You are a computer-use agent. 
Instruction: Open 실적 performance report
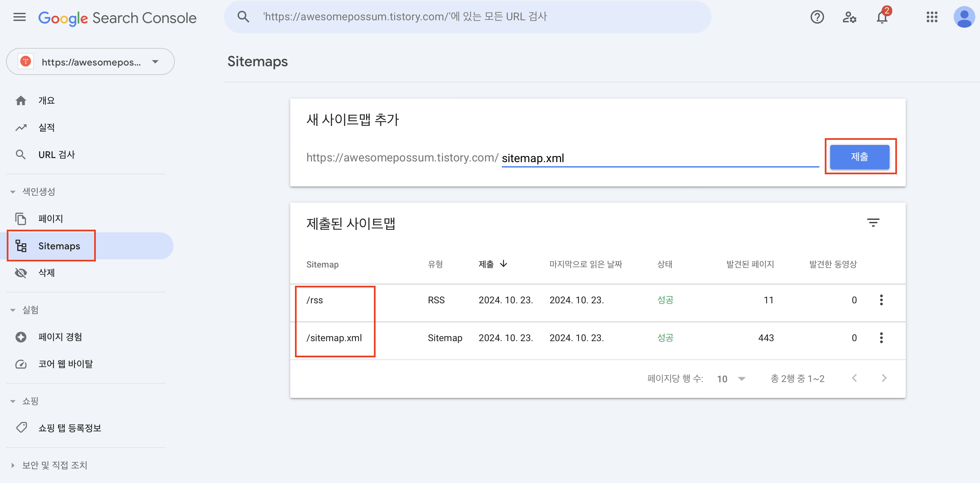47,128
